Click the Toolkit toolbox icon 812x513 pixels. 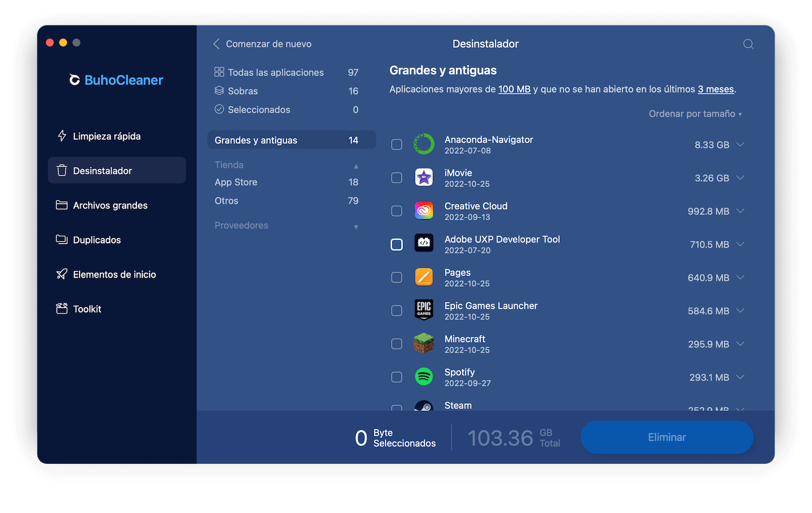[62, 309]
